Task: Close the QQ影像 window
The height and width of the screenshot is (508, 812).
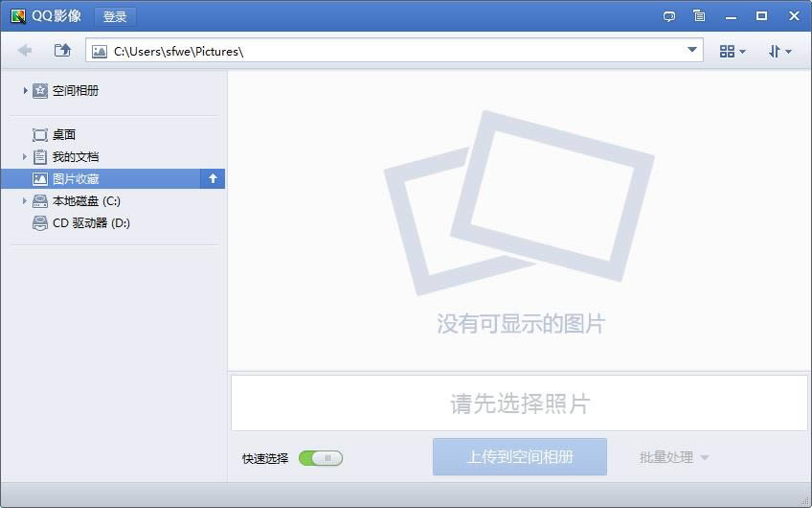Action: (794, 16)
